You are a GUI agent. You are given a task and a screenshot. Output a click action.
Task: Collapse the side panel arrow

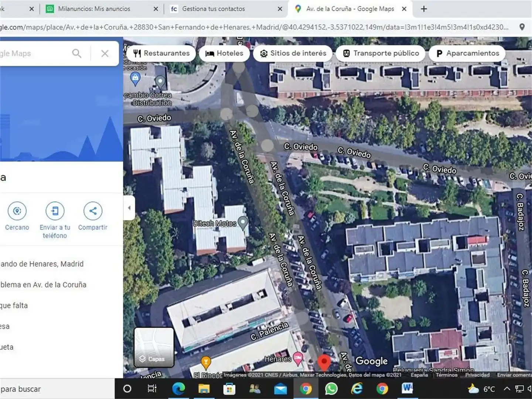coord(129,208)
